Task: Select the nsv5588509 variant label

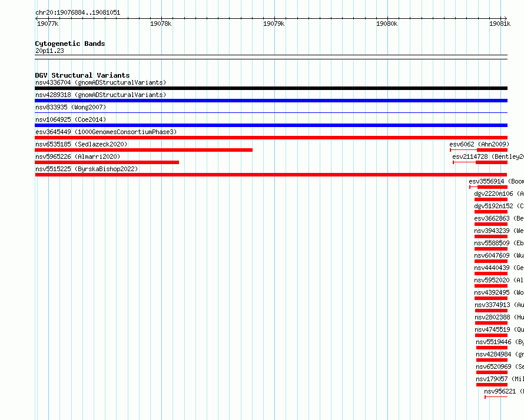Action: 499,243
